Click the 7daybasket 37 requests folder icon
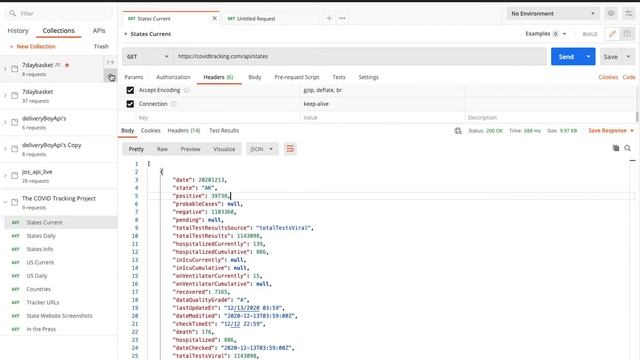 [15, 96]
